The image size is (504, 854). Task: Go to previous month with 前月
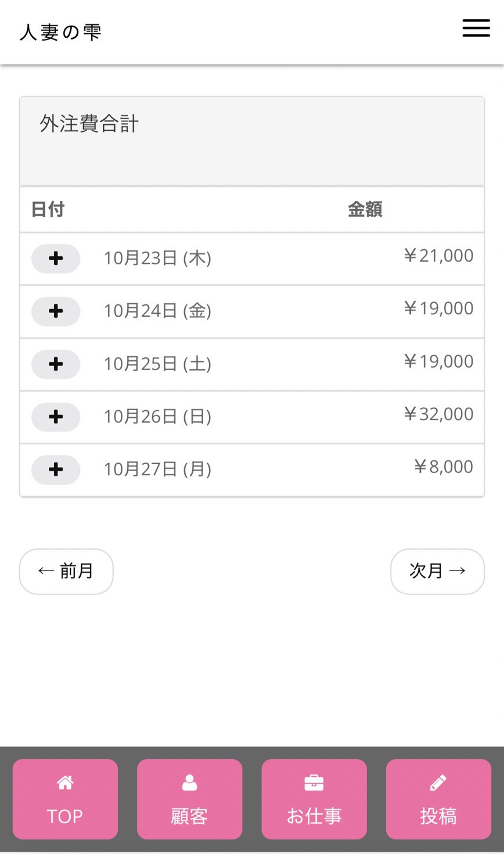coord(66,571)
